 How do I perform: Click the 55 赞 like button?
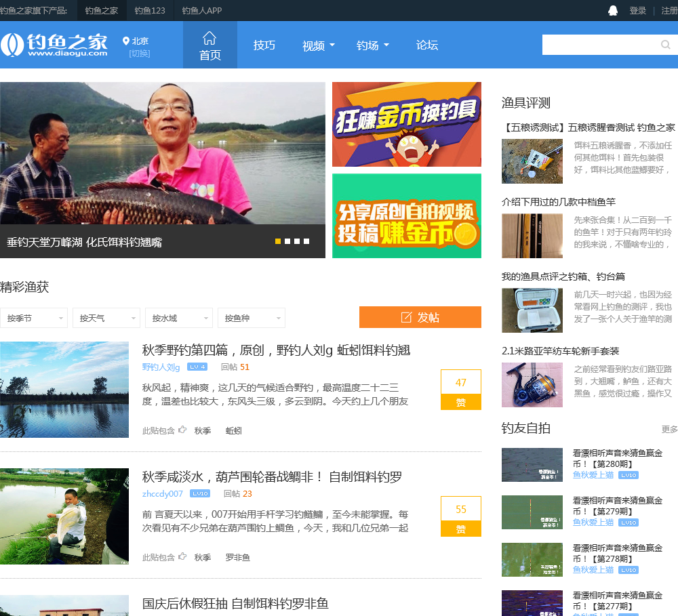[x=461, y=516]
